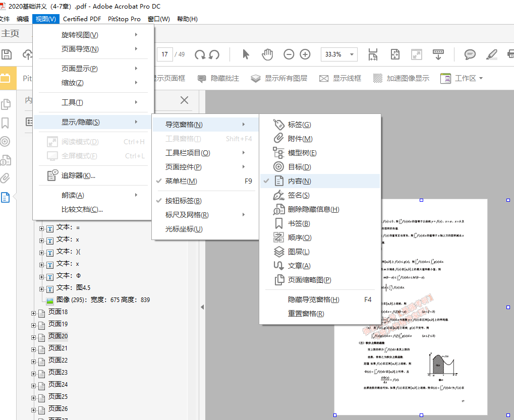This screenshot has width=514, height=420.
Task: Choose 签名(S) signatures pane
Action: pos(320,195)
